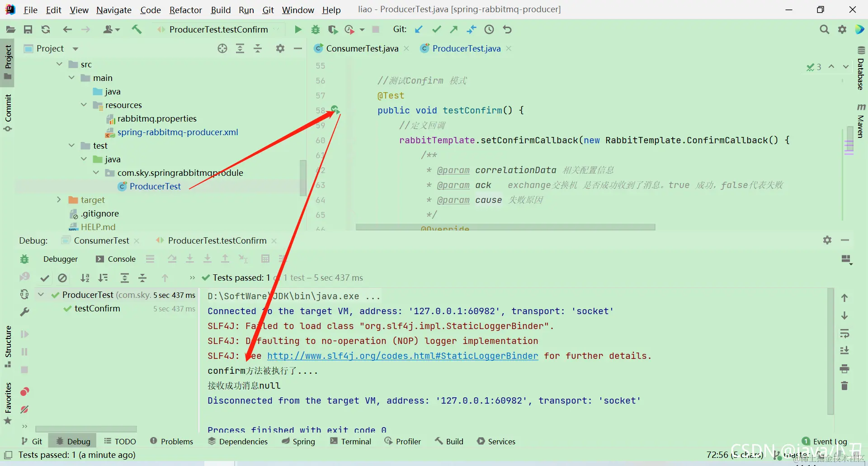Open the Debugger tab
Screen dimensions: 868x466
(61, 259)
